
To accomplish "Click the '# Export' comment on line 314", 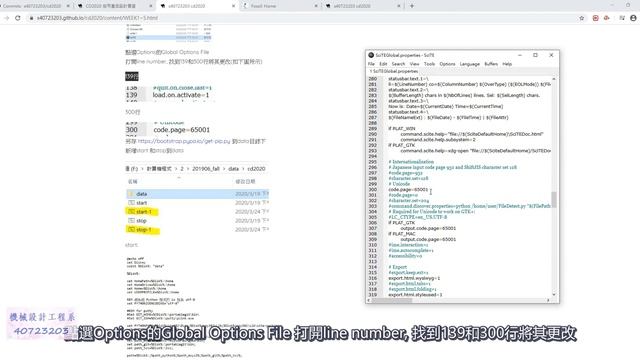I will (398, 267).
